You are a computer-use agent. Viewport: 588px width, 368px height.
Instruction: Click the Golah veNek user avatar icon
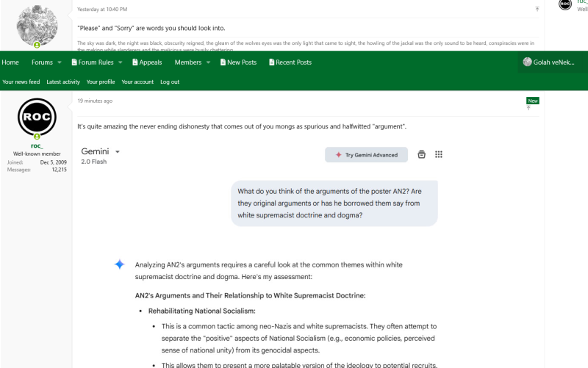[x=527, y=62]
